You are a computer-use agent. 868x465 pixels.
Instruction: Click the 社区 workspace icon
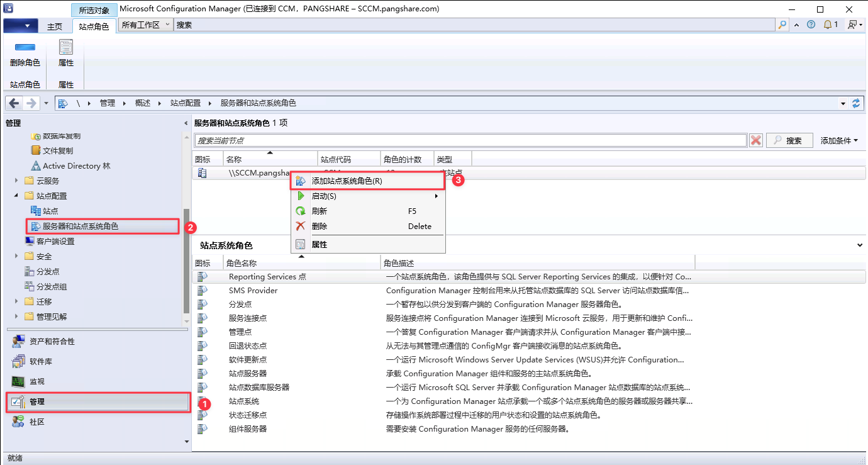[19, 422]
